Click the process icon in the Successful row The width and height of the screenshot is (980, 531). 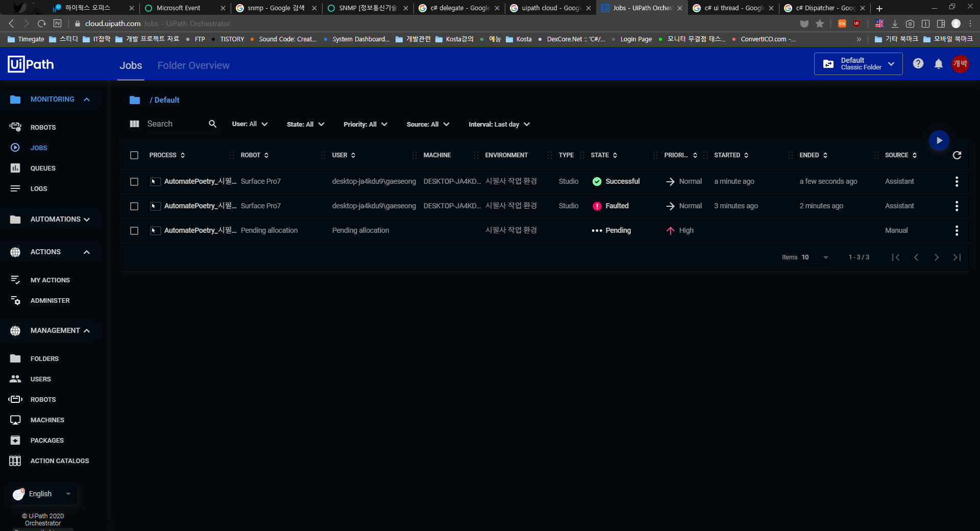(x=155, y=181)
